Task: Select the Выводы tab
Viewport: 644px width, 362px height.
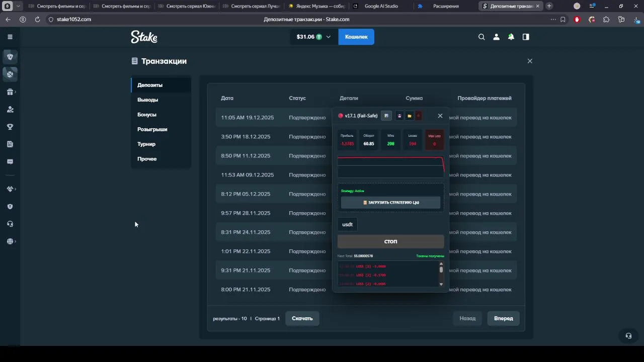Action: [161, 100]
